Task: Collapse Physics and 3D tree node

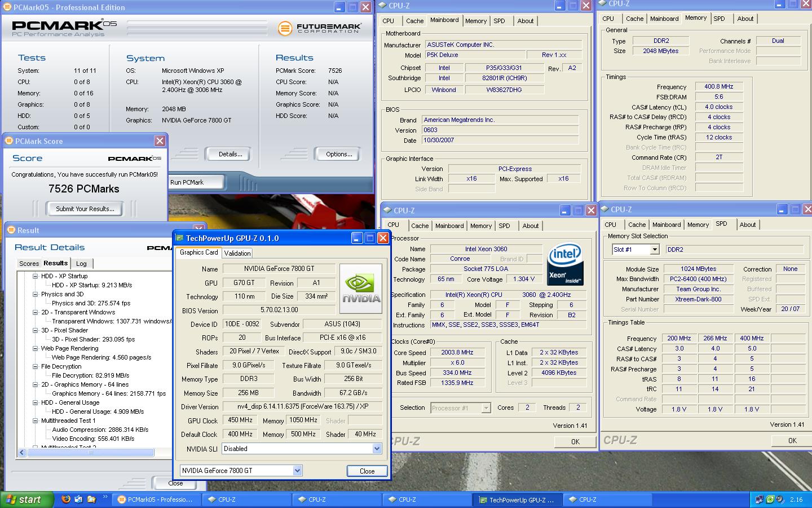Action: [35, 294]
